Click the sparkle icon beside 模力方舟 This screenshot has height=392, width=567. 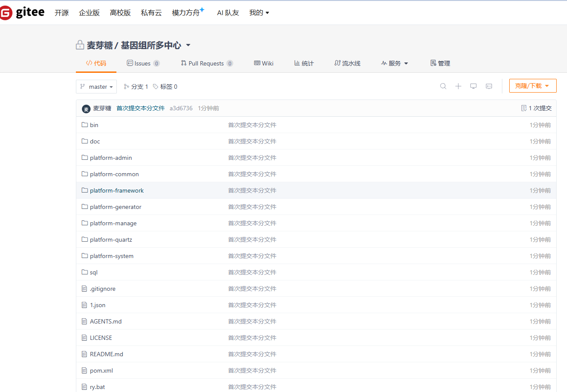(x=202, y=9)
